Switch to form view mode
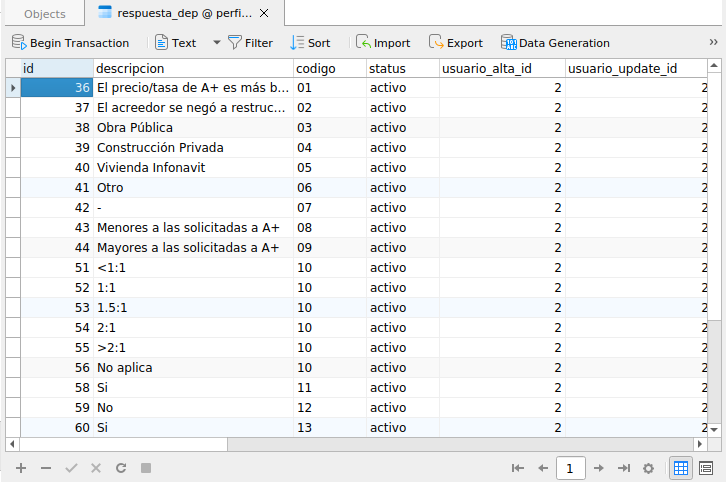 (x=706, y=467)
